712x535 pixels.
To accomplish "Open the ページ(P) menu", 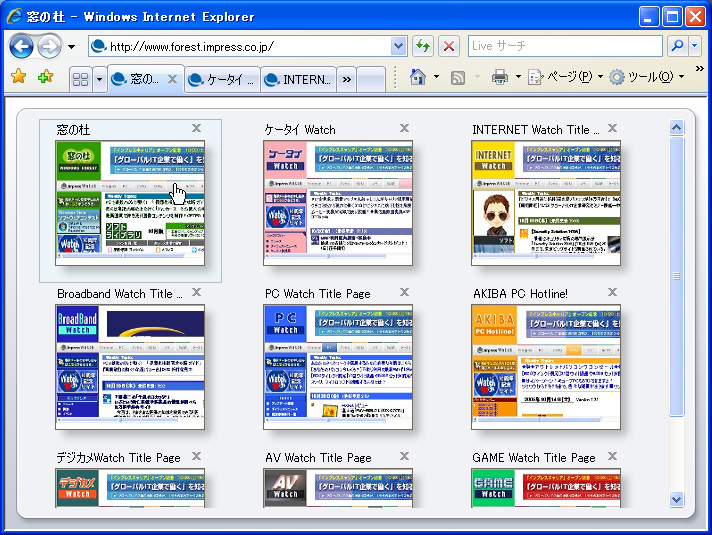I will click(565, 77).
